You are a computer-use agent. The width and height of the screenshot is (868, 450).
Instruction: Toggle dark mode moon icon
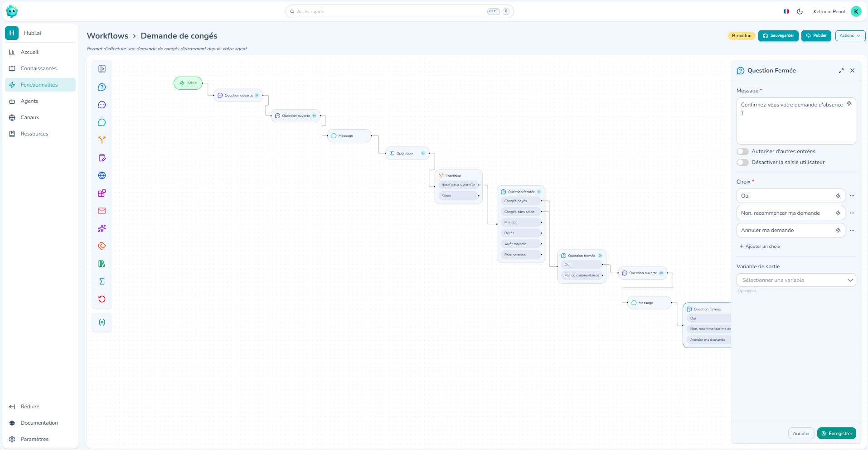click(800, 12)
